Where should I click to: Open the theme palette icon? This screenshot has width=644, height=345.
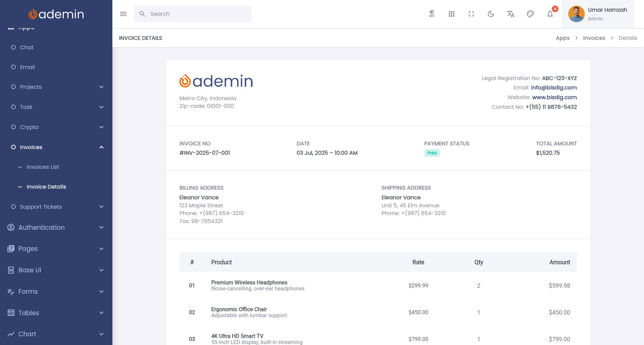(x=530, y=14)
